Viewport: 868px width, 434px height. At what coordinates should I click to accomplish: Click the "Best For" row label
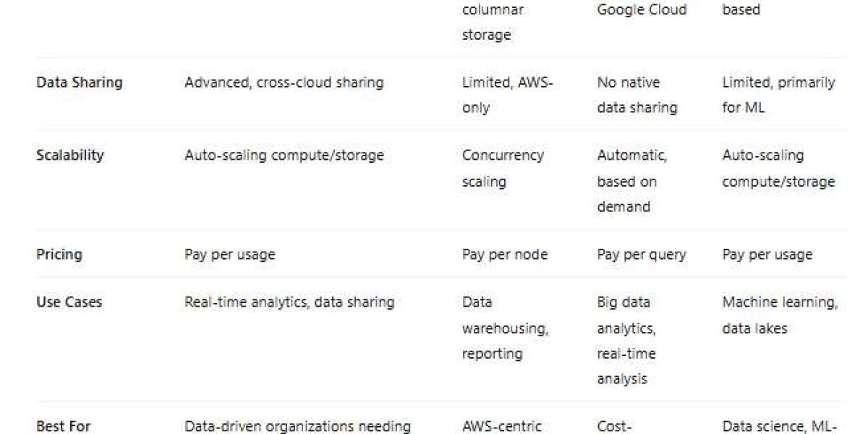point(64,427)
